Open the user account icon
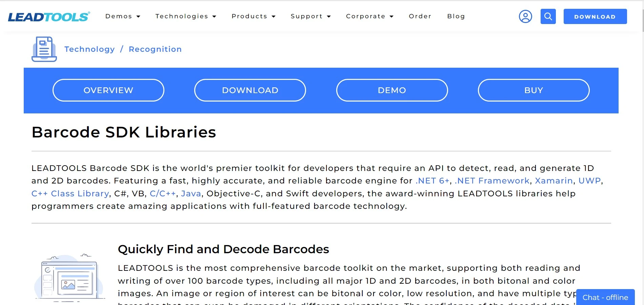Screen dimensions: 644x305 tap(525, 17)
